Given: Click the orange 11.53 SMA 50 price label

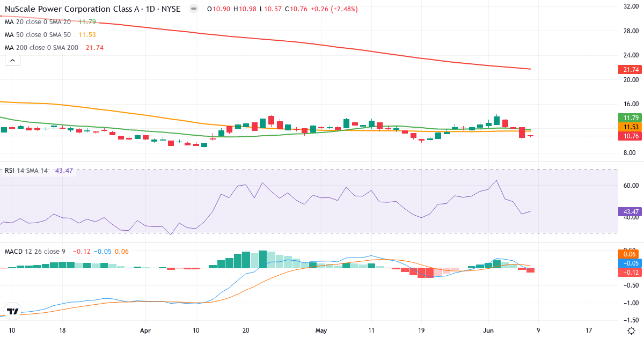Looking at the screenshot, I should [x=631, y=127].
